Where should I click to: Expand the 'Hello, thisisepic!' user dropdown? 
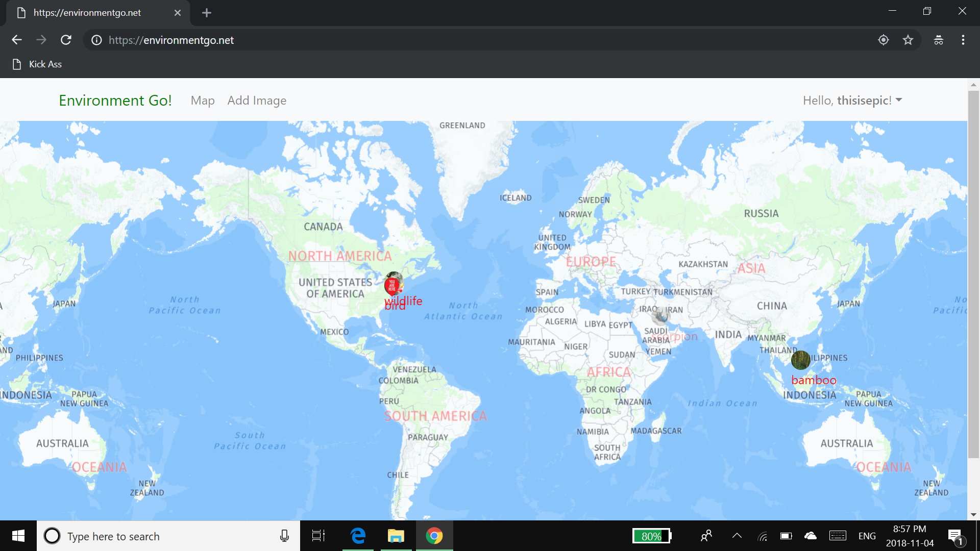[852, 101]
